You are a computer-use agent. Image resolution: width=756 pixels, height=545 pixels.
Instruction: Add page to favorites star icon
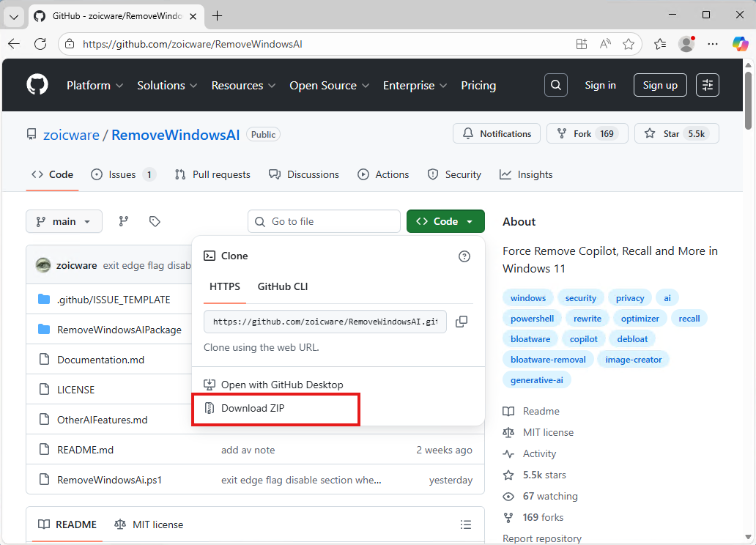(x=629, y=44)
